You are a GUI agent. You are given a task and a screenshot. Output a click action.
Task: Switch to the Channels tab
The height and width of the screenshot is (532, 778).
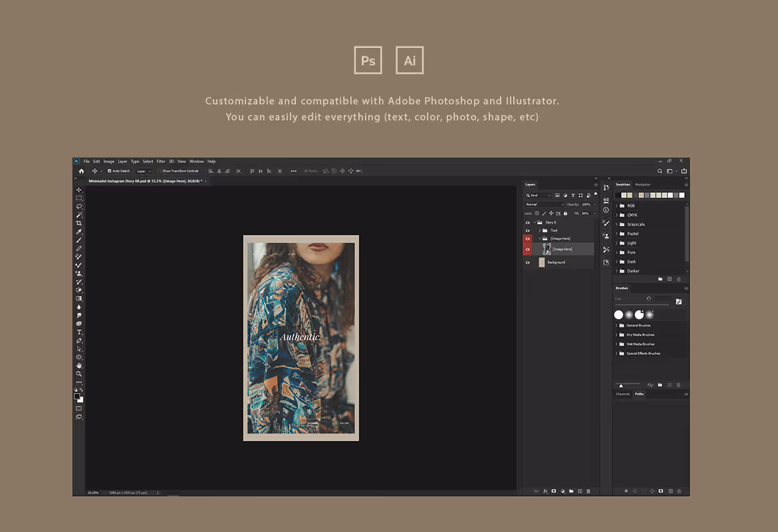(622, 394)
